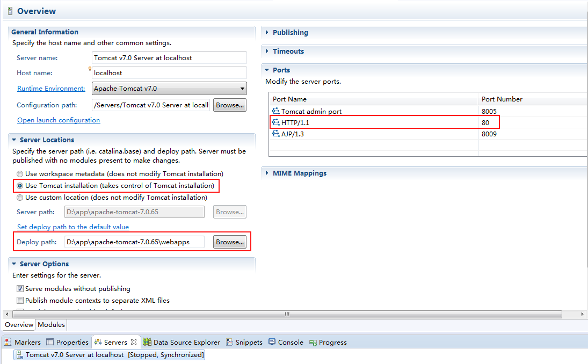This screenshot has height=364, width=588.
Task: Collapse the Server Locations section
Action: [x=14, y=140]
